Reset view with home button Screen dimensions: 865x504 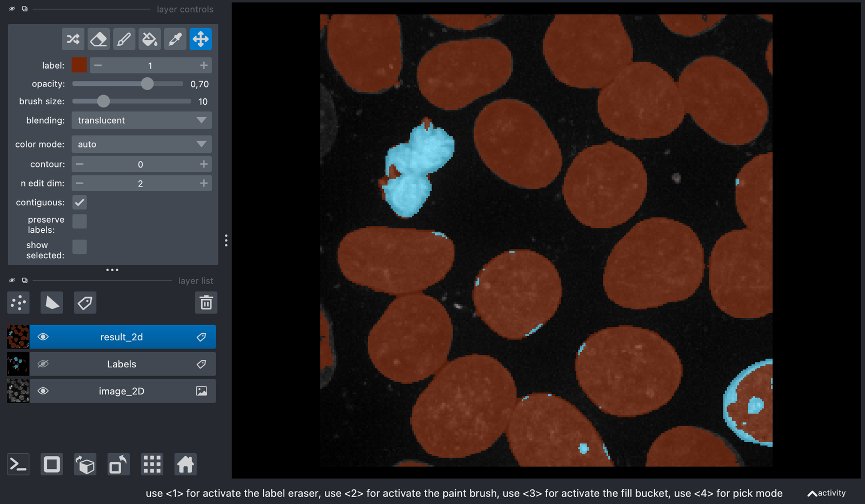click(x=185, y=464)
